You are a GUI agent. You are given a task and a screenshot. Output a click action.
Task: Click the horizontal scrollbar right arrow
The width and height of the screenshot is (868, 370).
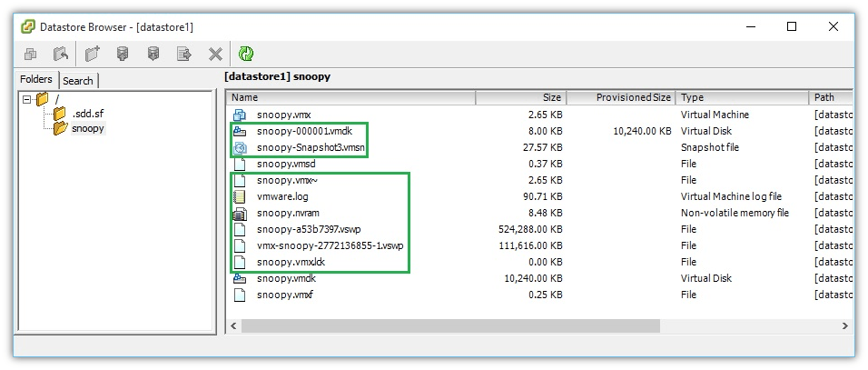[x=845, y=326]
